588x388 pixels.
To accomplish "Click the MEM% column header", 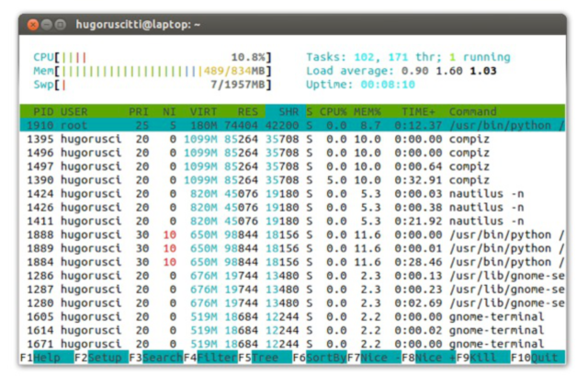I will click(367, 111).
